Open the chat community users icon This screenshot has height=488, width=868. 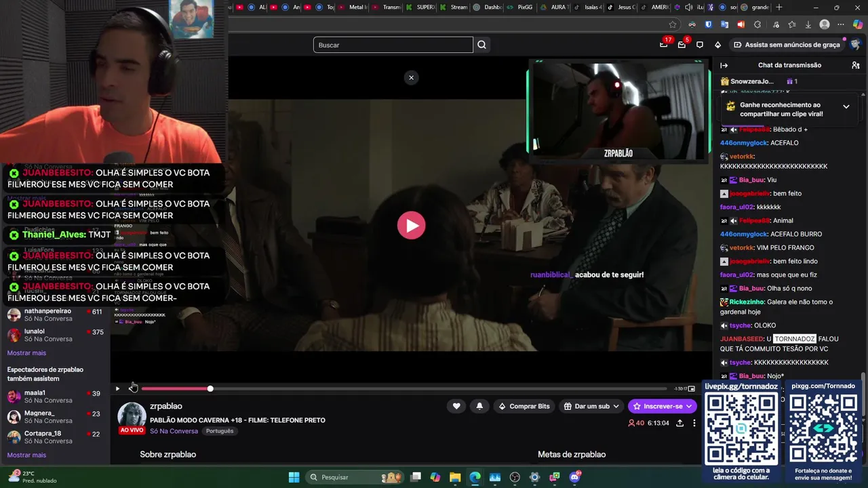pos(856,65)
